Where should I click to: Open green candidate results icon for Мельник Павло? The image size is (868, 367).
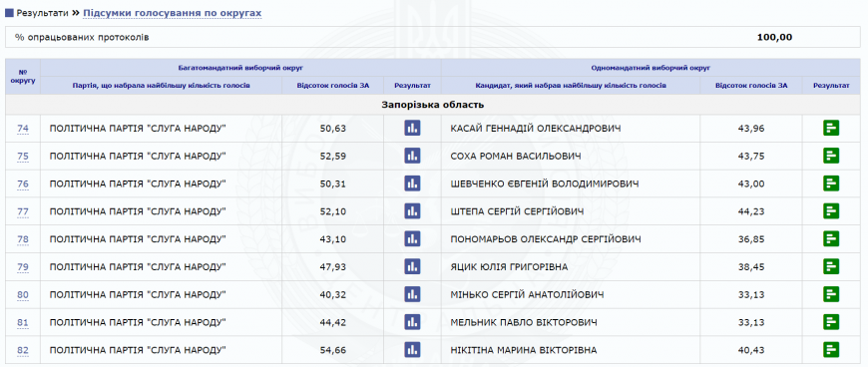point(830,321)
